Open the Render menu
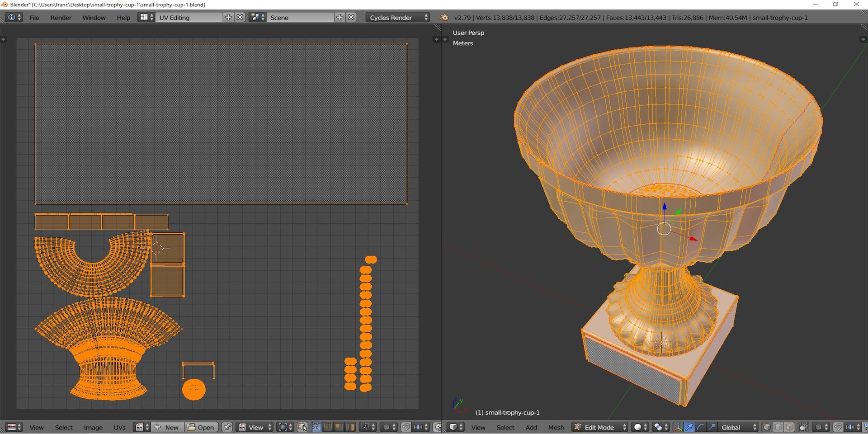The height and width of the screenshot is (434, 868). (x=61, y=18)
